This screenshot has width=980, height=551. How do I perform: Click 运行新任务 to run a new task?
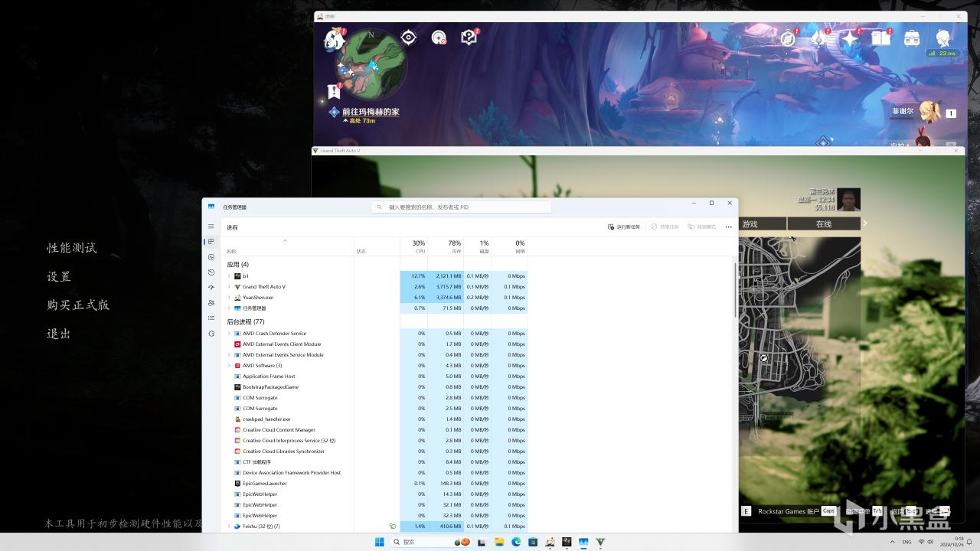click(x=624, y=227)
